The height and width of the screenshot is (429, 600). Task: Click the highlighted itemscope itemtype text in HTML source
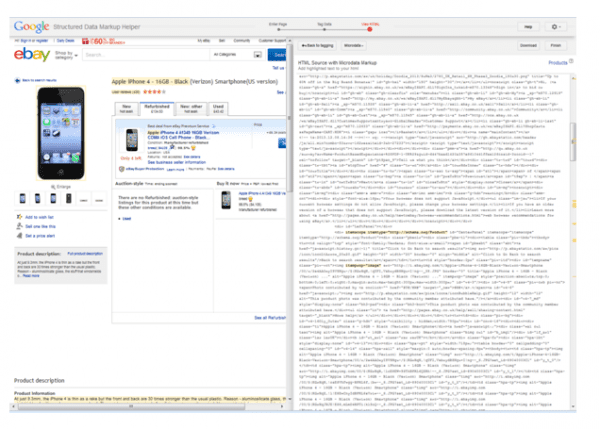pyautogui.click(x=396, y=232)
